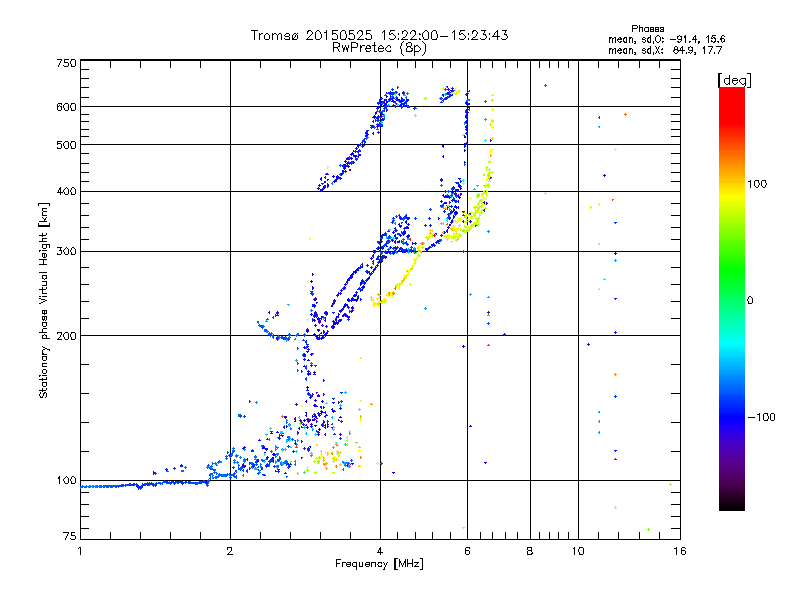Click the 'Stationary phase Virtual Height [km]' axis label
Screen dimensions: 800x600
pos(44,300)
